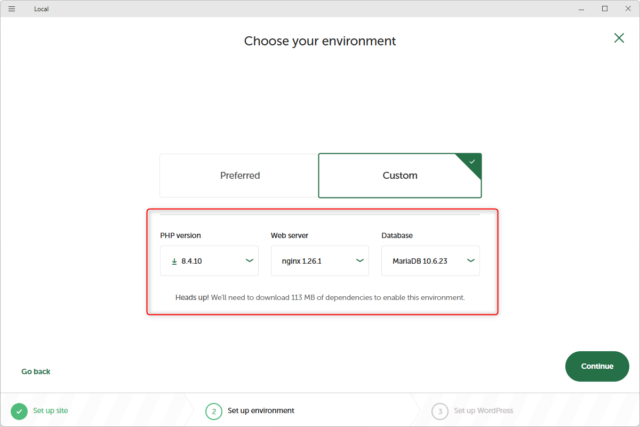Click the download icon beside PHP 8.4.10
This screenshot has width=640, height=427.
point(173,261)
